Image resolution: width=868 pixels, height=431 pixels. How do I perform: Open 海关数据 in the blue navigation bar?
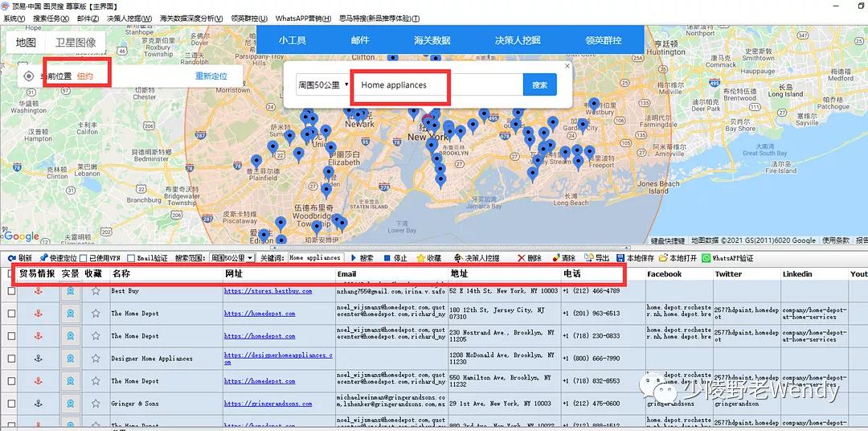pos(432,40)
